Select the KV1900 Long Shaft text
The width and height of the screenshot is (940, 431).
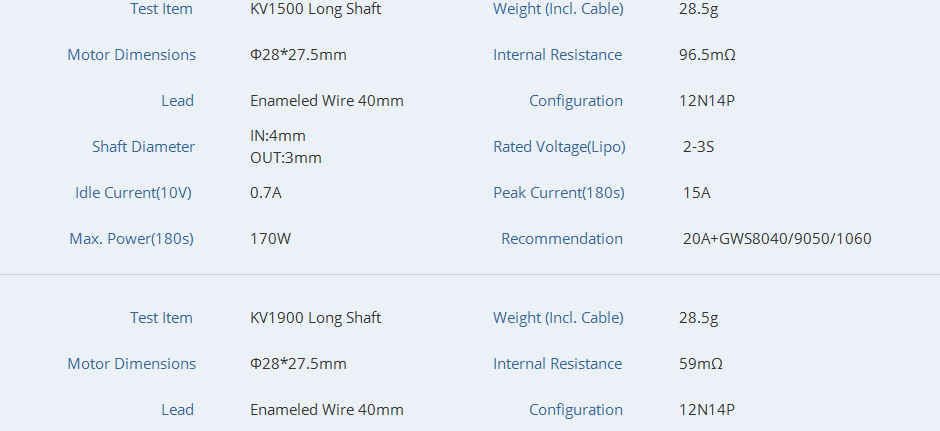pyautogui.click(x=315, y=318)
